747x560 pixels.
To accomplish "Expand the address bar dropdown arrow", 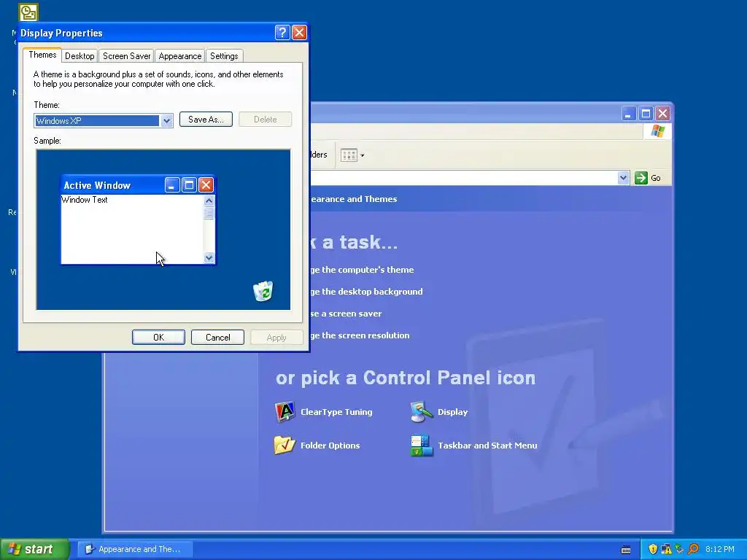I will tap(623, 178).
